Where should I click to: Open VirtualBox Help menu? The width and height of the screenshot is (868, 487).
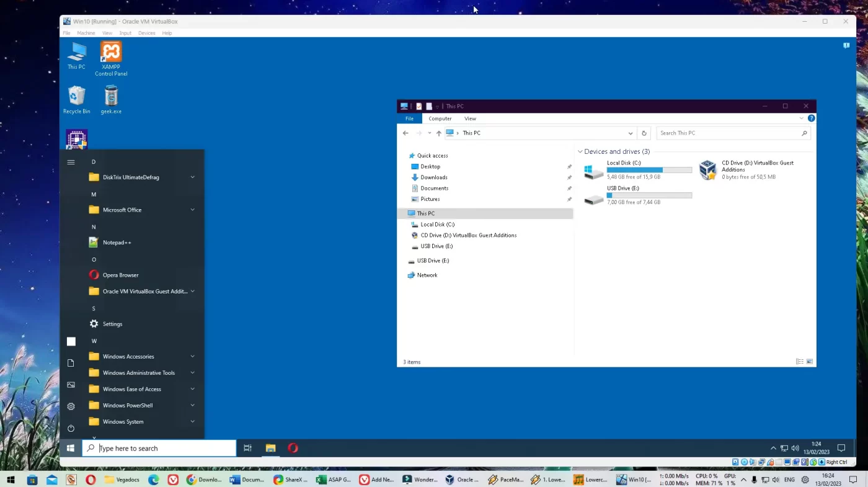coord(167,33)
